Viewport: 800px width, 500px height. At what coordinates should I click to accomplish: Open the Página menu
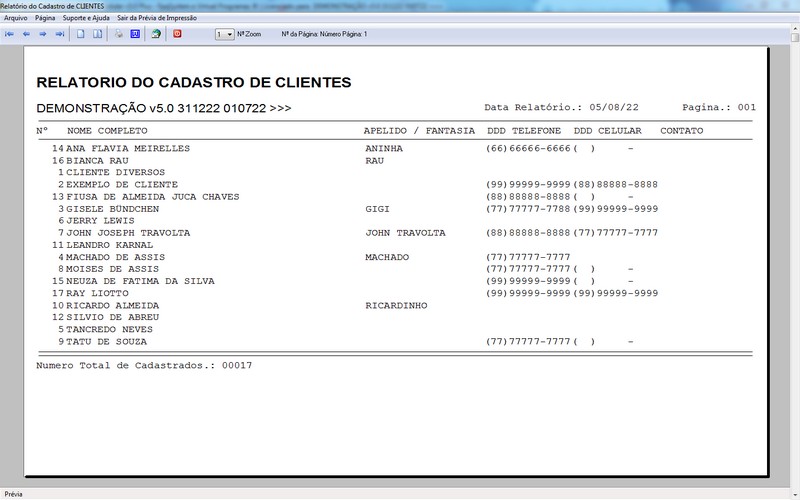click(x=45, y=18)
